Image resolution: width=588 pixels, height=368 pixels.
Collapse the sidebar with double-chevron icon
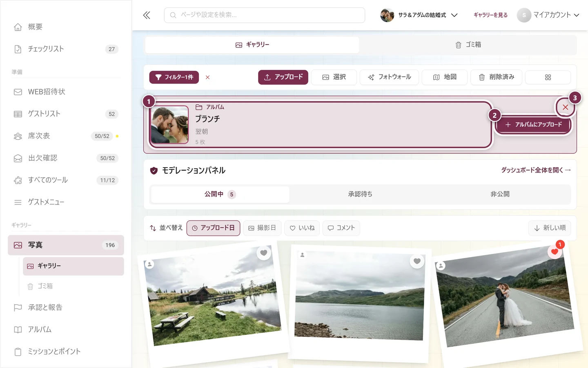[x=147, y=15]
